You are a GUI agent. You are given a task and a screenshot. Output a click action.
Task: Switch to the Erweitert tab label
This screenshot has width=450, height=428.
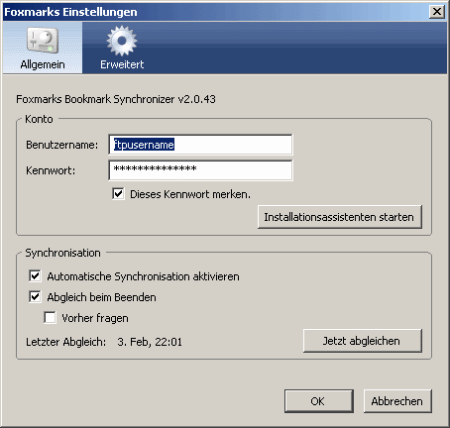pyautogui.click(x=122, y=64)
